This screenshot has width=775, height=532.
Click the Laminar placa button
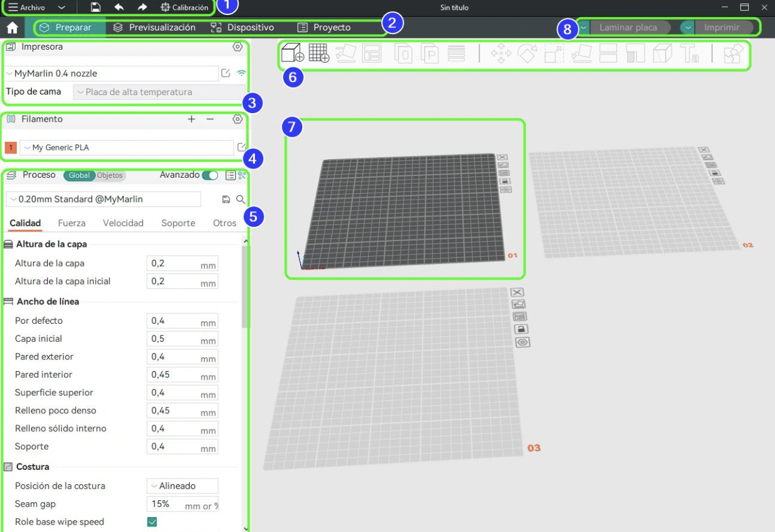pyautogui.click(x=628, y=27)
